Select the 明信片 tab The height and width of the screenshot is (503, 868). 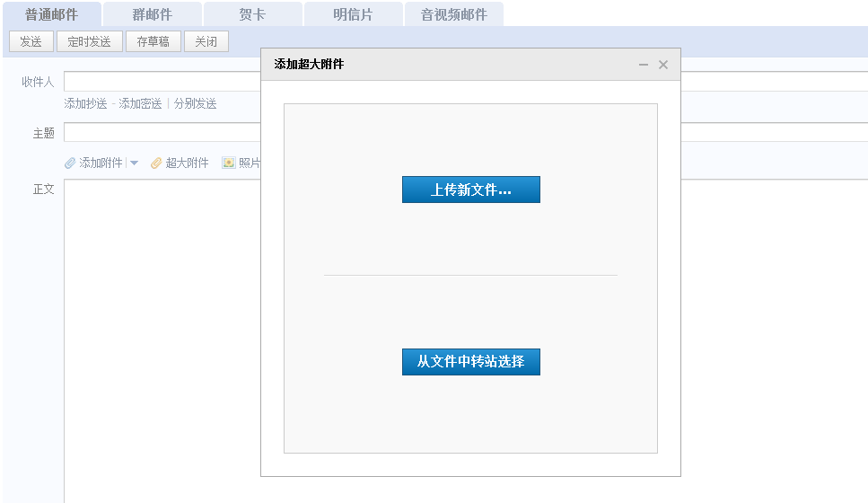(x=353, y=14)
